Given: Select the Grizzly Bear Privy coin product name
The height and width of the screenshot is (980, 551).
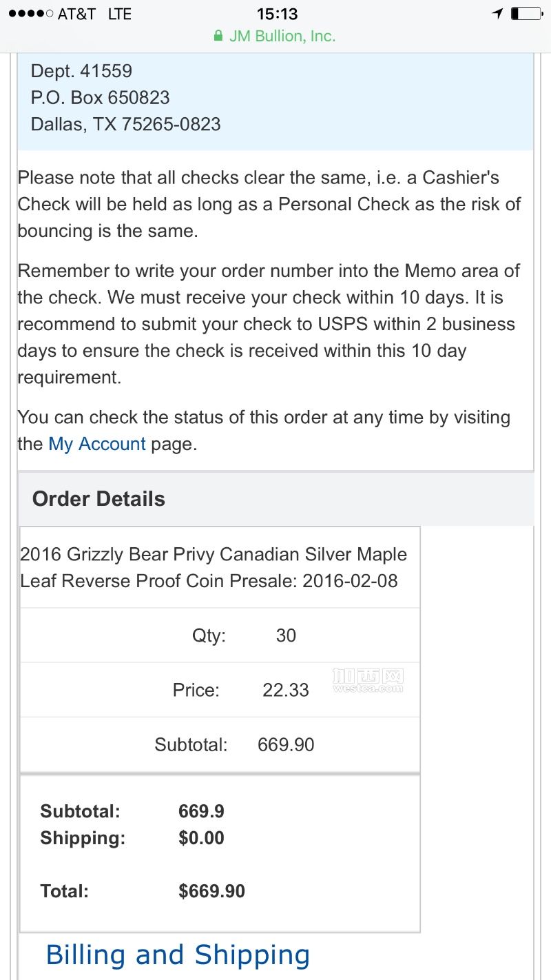Looking at the screenshot, I should point(214,567).
